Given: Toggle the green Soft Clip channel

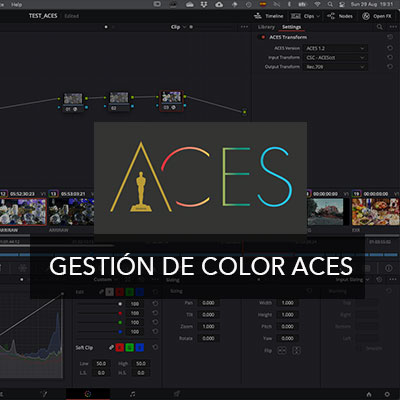Looking at the screenshot, I should pos(130,348).
